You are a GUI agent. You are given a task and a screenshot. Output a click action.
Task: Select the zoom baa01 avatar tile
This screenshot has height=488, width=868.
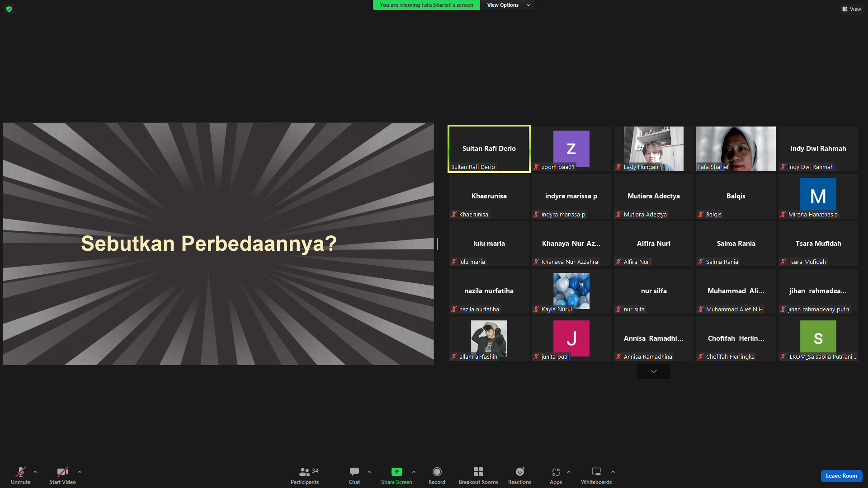[x=571, y=149]
